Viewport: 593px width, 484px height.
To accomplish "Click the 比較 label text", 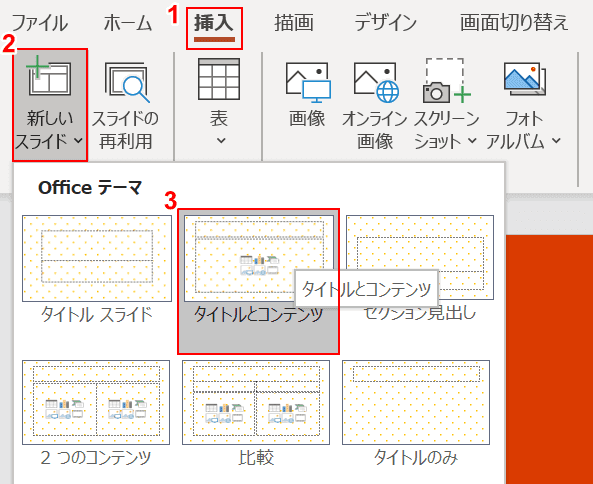I will pos(256,458).
